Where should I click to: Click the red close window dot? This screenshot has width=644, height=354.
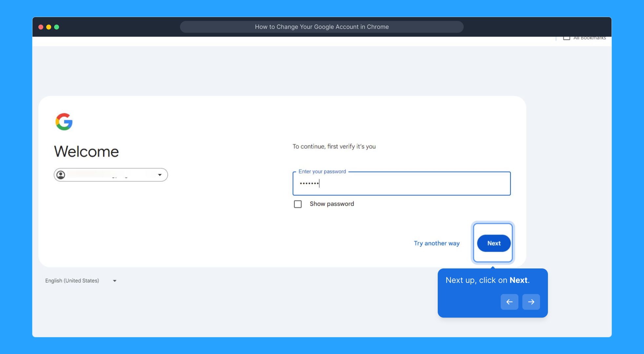click(41, 27)
